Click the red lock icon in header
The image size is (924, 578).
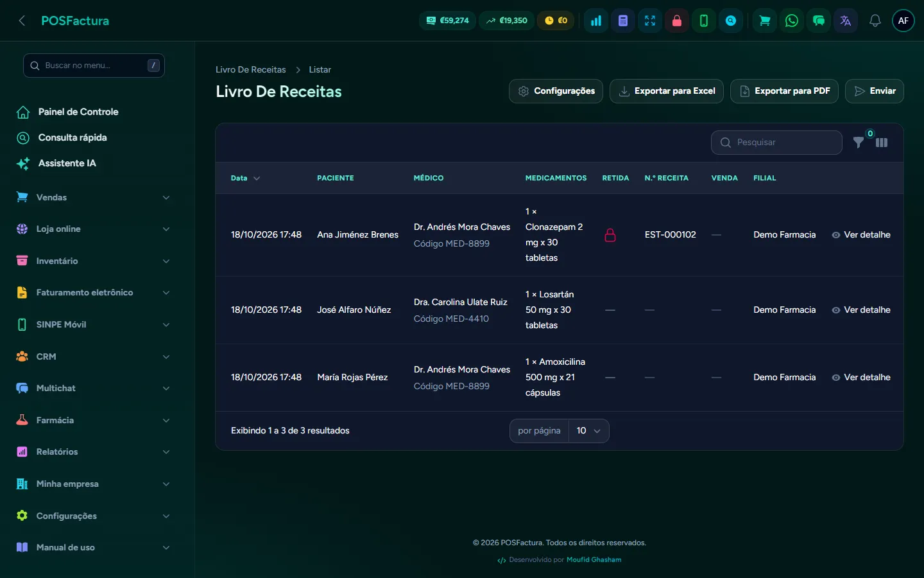pyautogui.click(x=677, y=21)
